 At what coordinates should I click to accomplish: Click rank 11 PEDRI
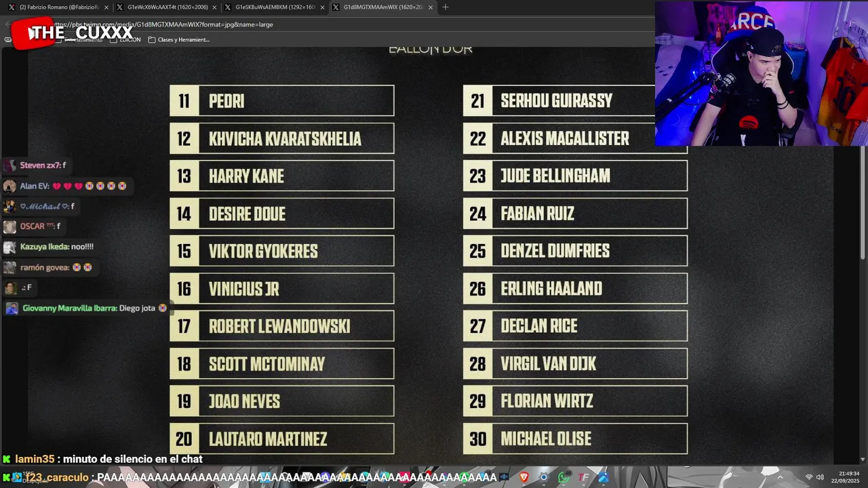(x=282, y=101)
